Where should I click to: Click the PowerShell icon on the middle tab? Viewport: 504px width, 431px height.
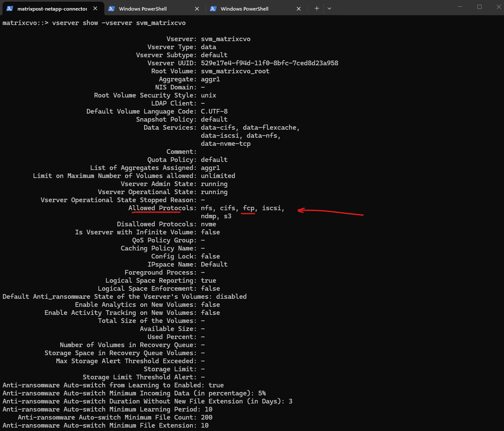[x=111, y=8]
